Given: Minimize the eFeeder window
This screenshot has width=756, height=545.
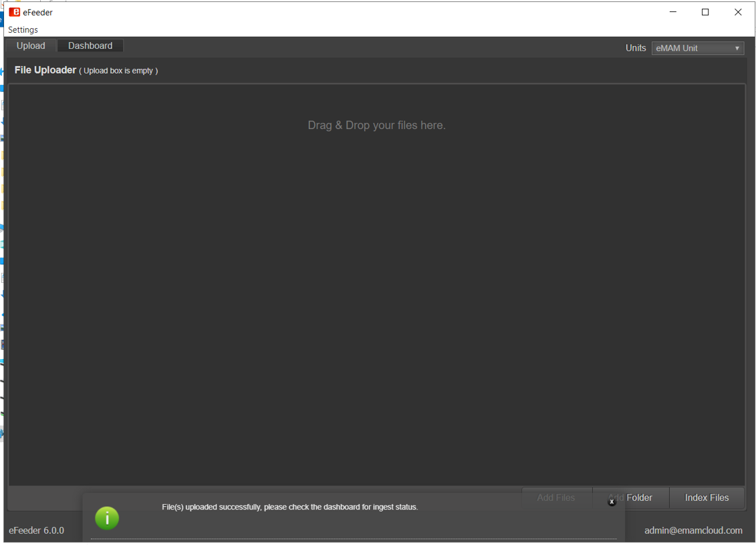Looking at the screenshot, I should [x=672, y=12].
